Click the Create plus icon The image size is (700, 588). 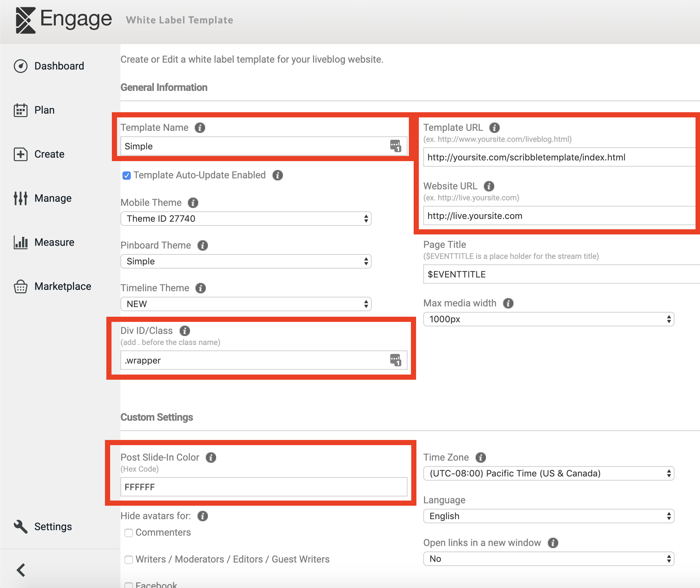point(21,154)
